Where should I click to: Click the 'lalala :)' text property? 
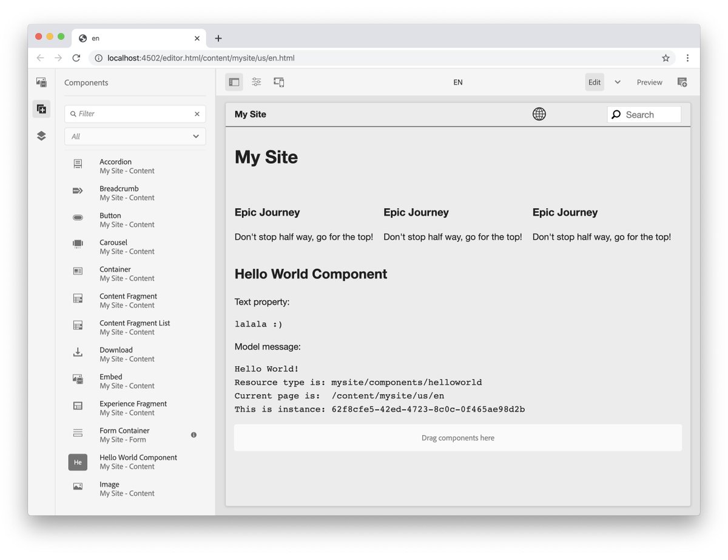pyautogui.click(x=258, y=324)
